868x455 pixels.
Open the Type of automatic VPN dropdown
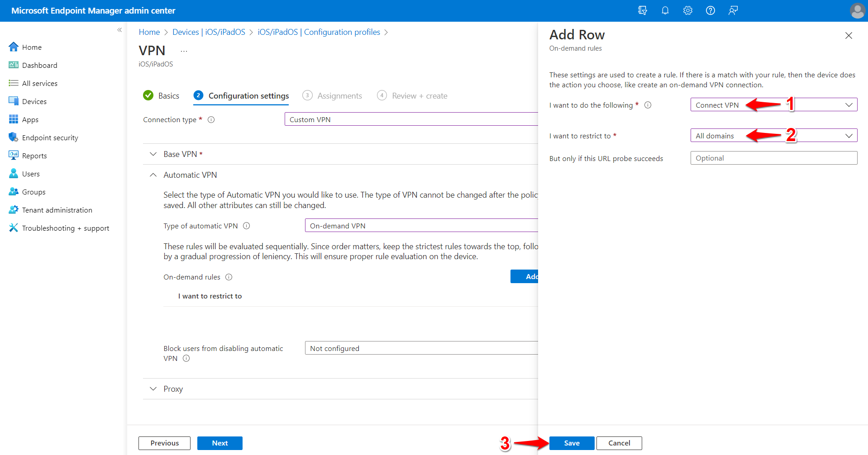pos(421,225)
